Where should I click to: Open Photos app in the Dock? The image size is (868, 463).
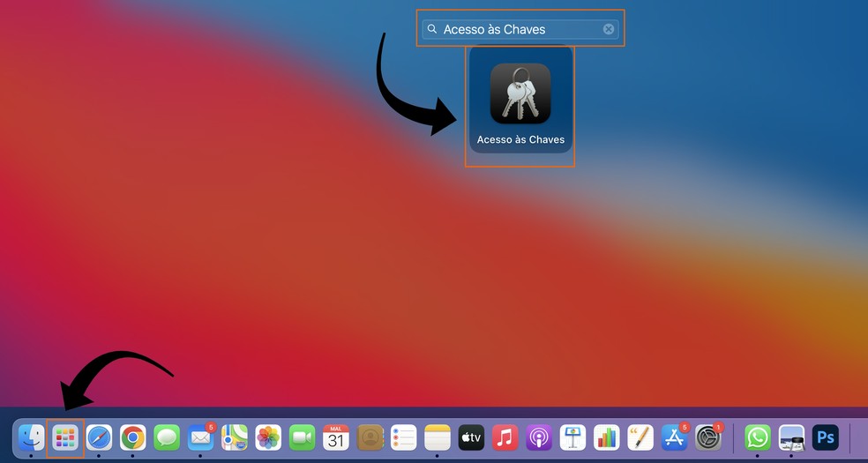click(268, 437)
